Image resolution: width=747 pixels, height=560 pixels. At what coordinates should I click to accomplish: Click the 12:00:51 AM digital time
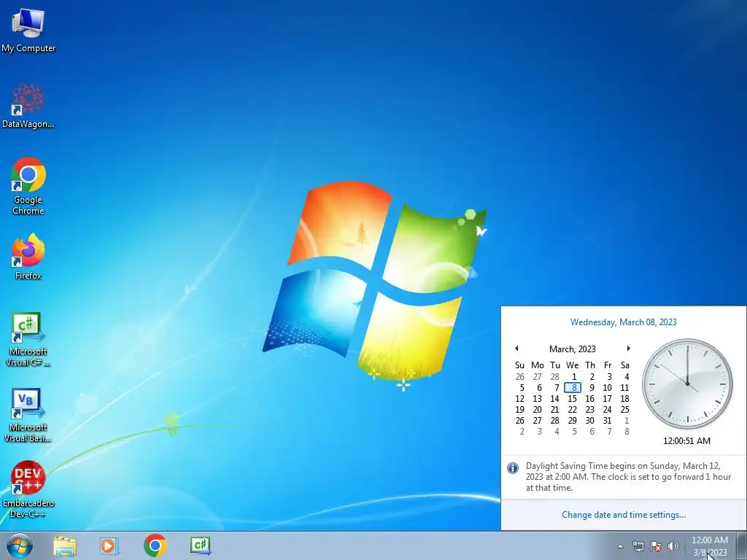[686, 441]
